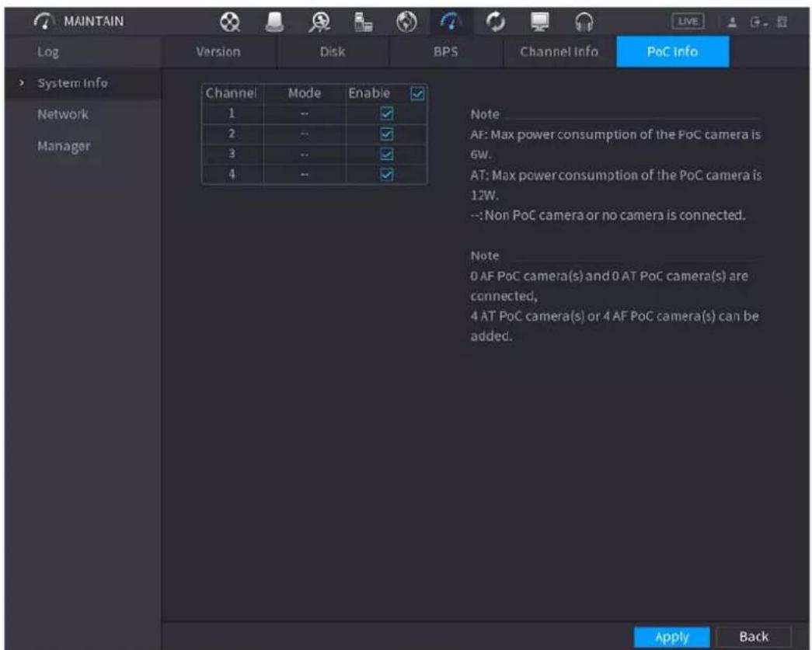Screen dimensions: 812x650
Task: Switch to the Version tab
Action: 218,52
